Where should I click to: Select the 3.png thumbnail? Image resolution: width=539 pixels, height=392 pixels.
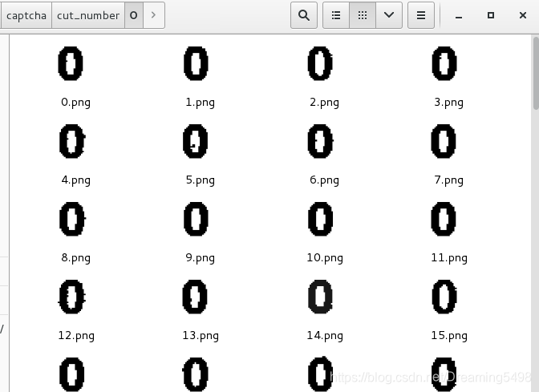click(444, 63)
